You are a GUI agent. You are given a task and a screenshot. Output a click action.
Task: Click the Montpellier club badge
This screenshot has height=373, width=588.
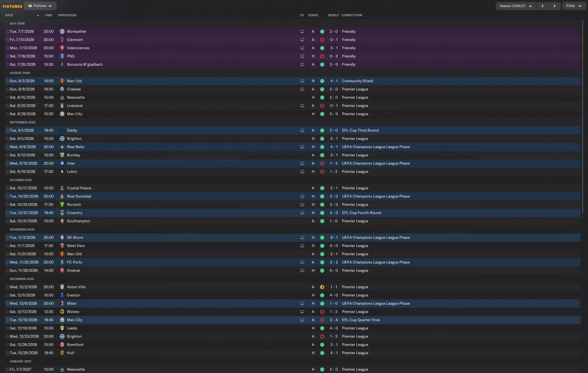click(x=62, y=32)
